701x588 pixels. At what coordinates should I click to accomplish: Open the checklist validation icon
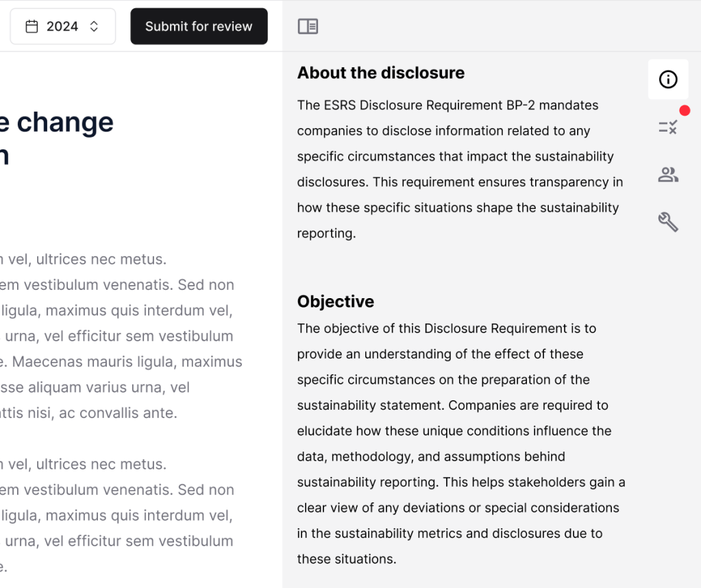(x=667, y=127)
